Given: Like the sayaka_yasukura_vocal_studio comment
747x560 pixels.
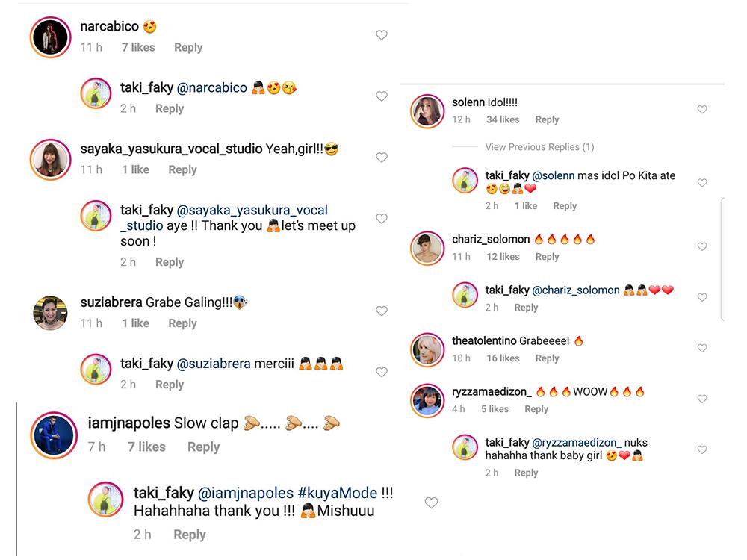Looking at the screenshot, I should (x=382, y=158).
